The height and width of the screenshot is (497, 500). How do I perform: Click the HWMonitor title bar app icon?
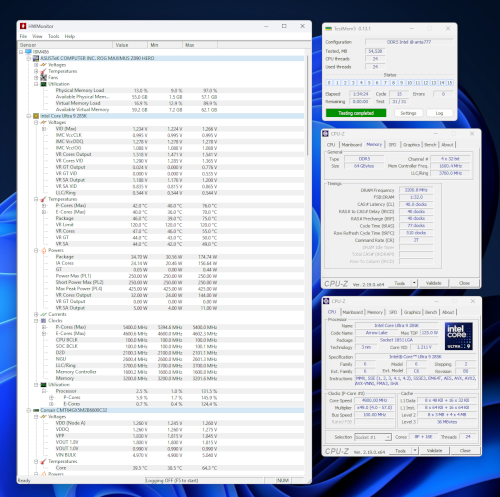(23, 26)
